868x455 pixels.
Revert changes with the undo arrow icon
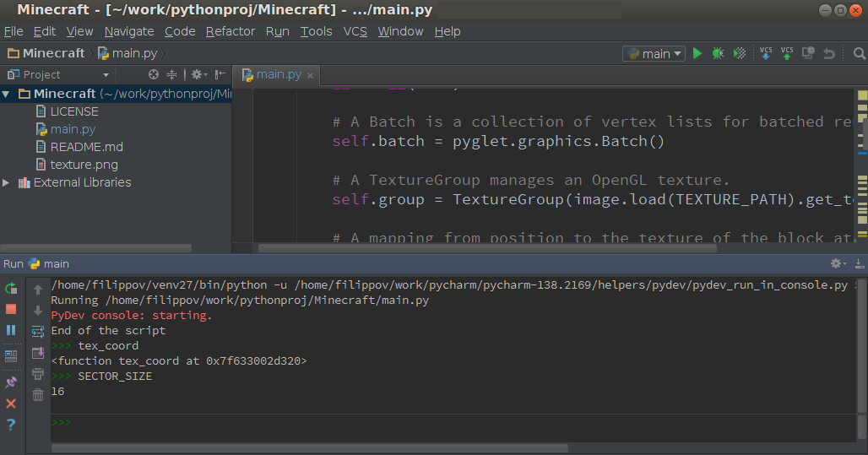tap(829, 53)
